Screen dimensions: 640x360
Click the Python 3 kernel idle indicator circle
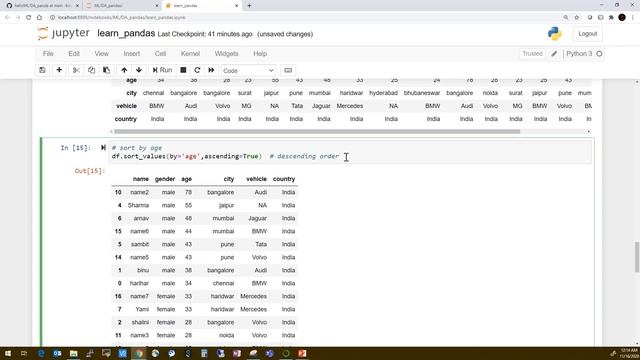[x=599, y=54]
